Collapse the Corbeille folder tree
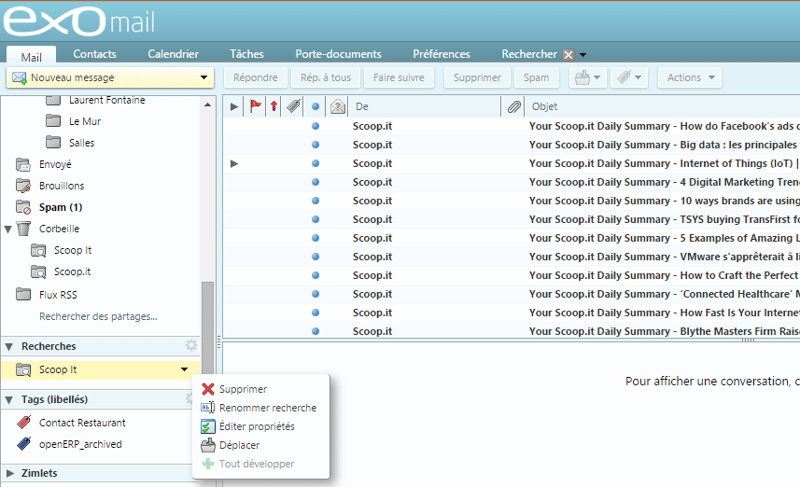Image resolution: width=800 pixels, height=487 pixels. [x=8, y=229]
